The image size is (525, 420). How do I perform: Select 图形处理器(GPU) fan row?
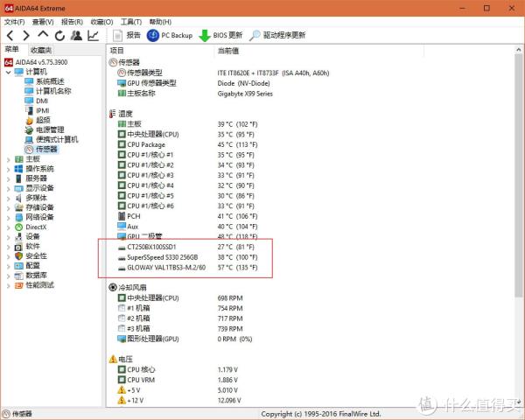(185, 339)
